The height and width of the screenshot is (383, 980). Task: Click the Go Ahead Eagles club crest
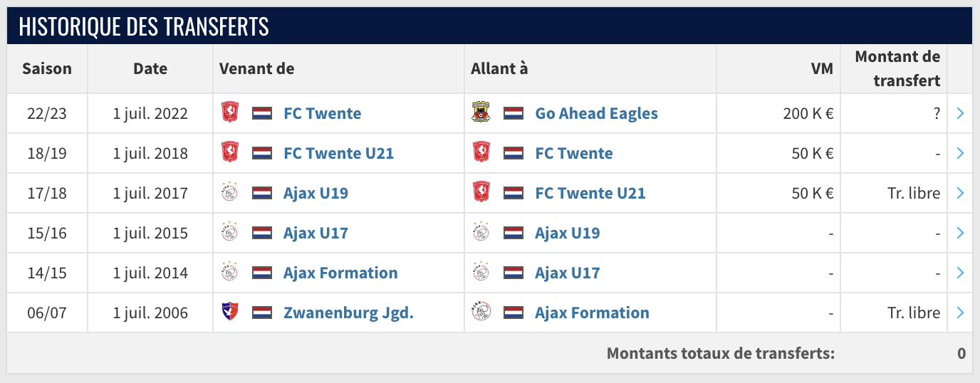click(x=481, y=113)
